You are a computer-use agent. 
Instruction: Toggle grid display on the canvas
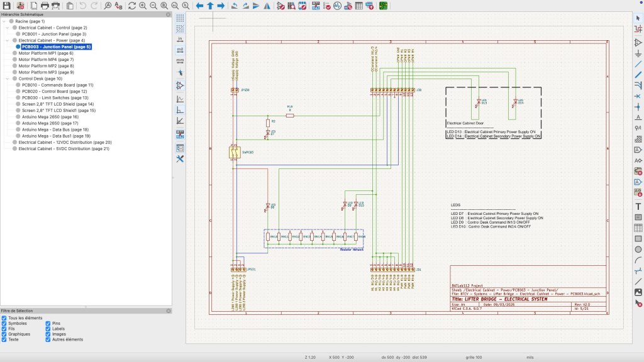180,18
